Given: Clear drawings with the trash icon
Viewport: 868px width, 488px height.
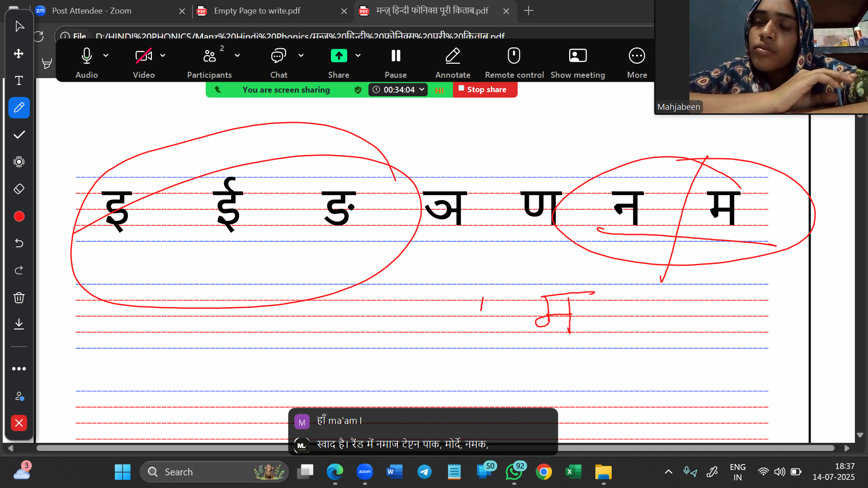Looking at the screenshot, I should pos(19,298).
